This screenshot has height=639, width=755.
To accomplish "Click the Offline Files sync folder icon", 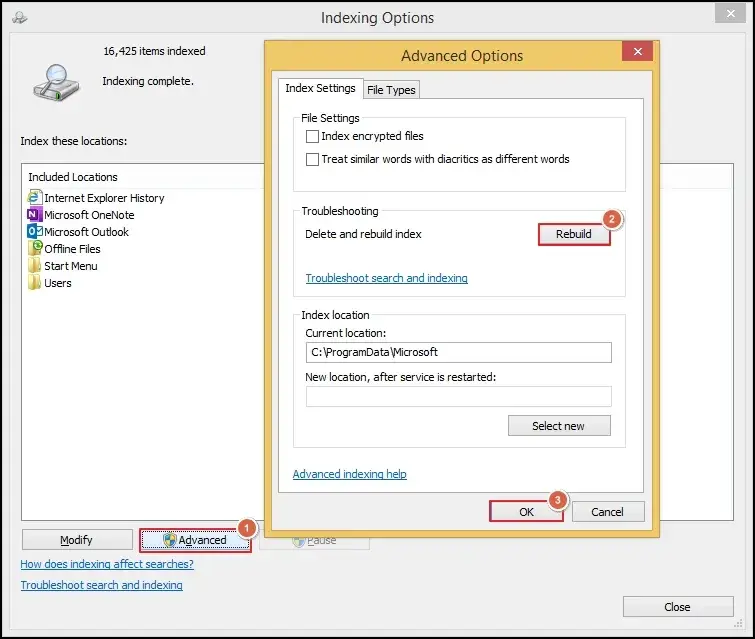I will coord(35,248).
